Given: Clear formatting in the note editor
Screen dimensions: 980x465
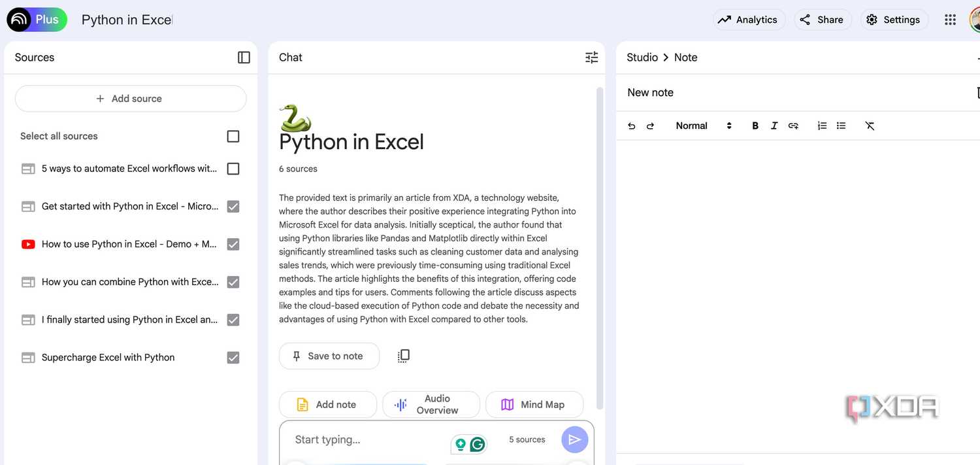Looking at the screenshot, I should point(870,126).
